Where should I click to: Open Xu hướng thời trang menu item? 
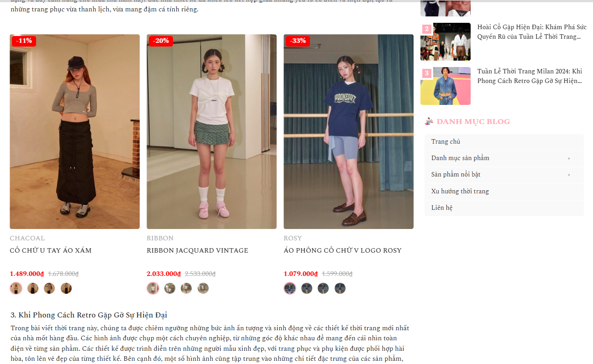(x=504, y=191)
